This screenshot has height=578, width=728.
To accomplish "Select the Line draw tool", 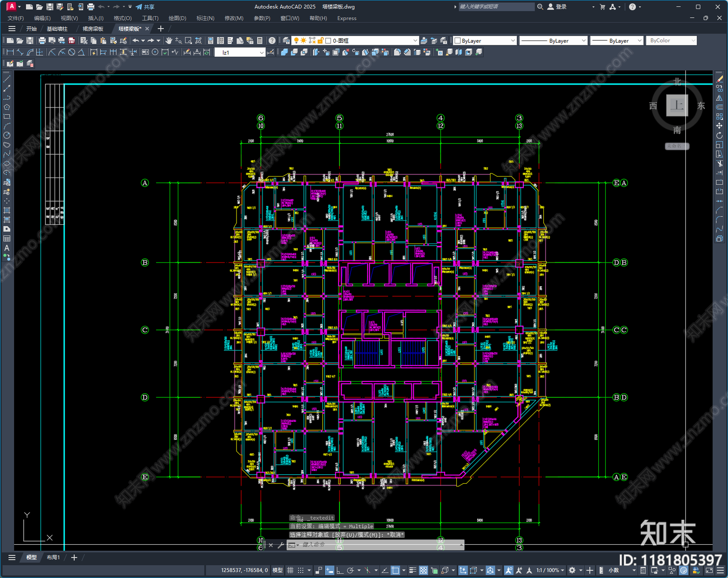I will (7, 79).
